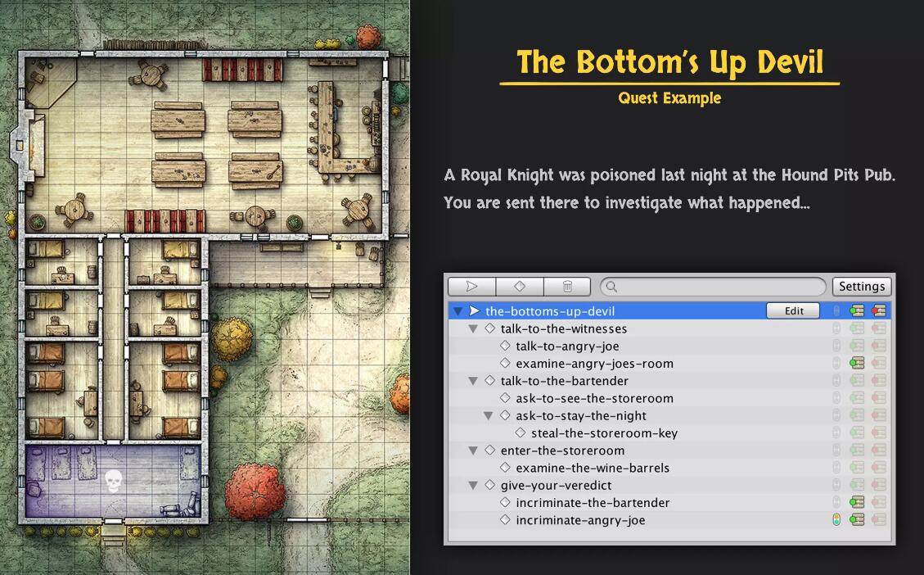Collapse the give-your-veredict node

point(473,486)
